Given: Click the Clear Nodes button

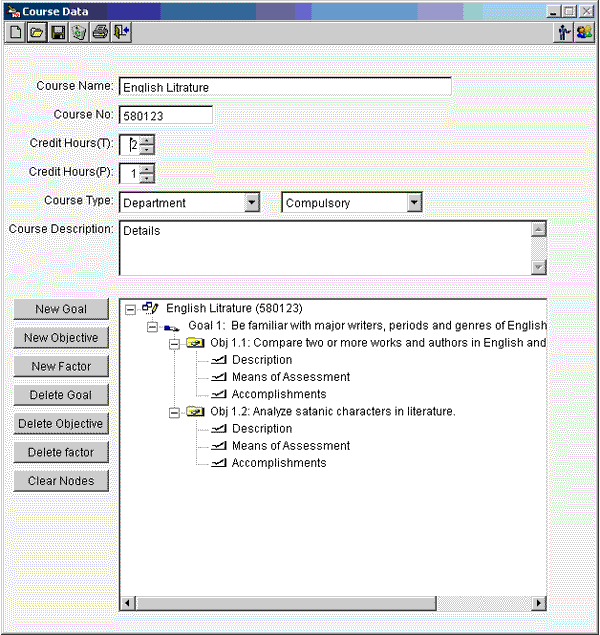Looking at the screenshot, I should point(61,481).
